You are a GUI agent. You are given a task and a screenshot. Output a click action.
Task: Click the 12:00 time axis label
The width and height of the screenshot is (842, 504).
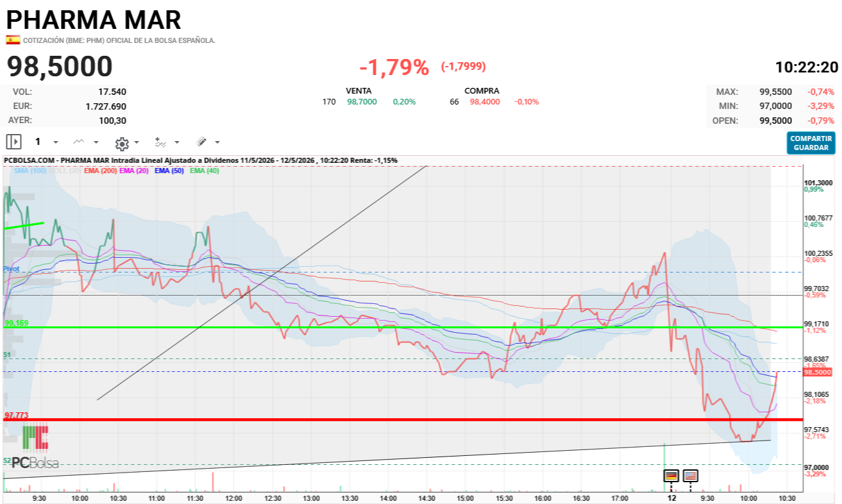pyautogui.click(x=233, y=498)
